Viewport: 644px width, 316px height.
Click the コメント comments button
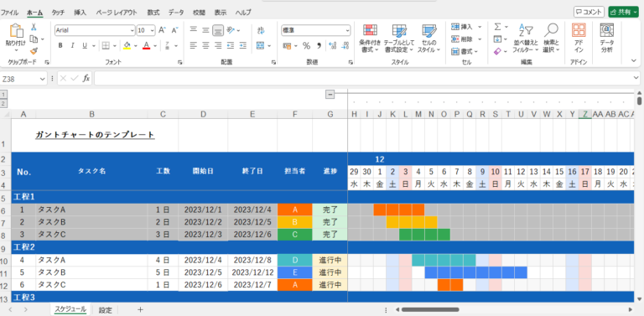[589, 12]
